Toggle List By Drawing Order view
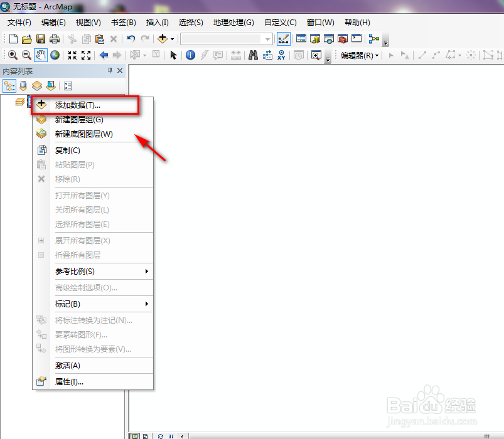504x439 pixels. [x=9, y=86]
